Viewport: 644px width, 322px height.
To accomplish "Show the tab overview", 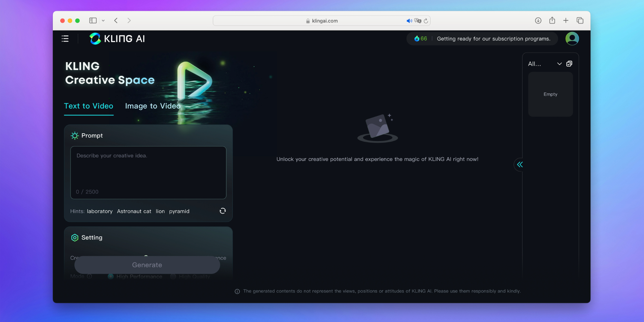I will (580, 21).
